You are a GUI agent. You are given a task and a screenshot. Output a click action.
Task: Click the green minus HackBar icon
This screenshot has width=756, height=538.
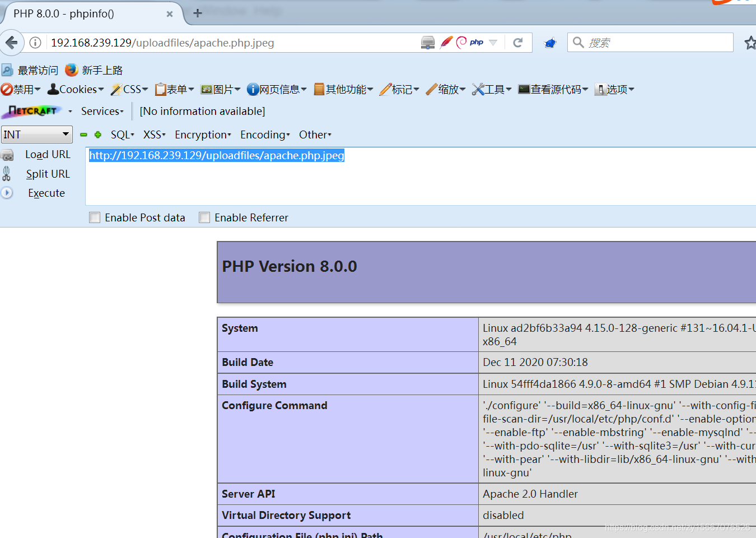coord(83,134)
